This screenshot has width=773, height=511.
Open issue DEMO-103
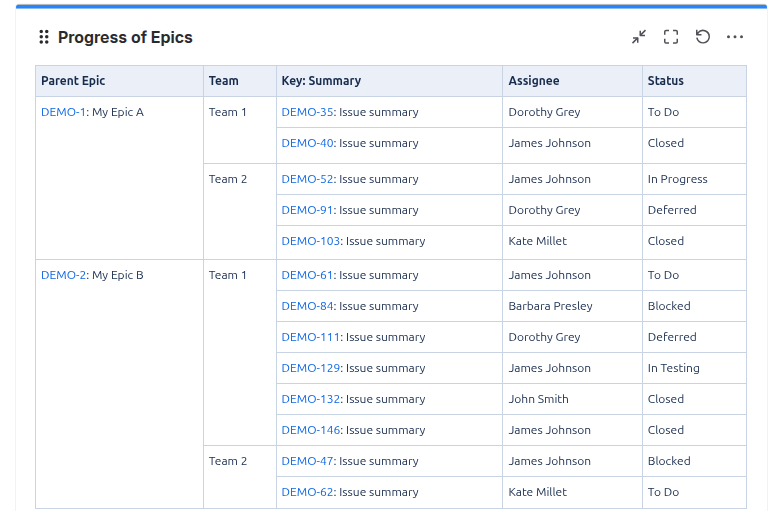click(311, 241)
